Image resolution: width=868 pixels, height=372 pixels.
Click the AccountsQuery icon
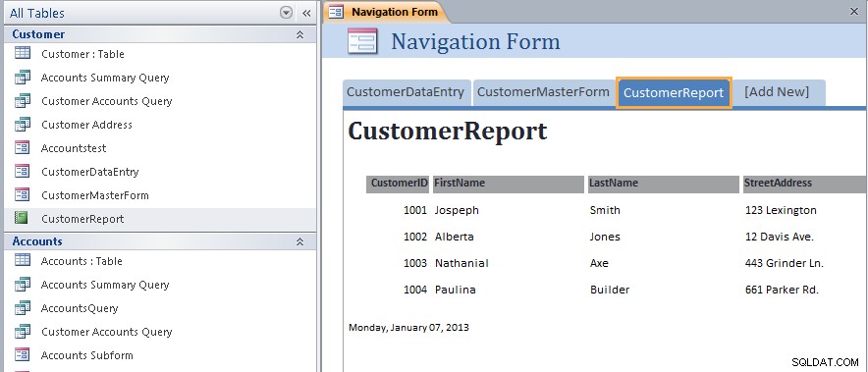[x=23, y=307]
